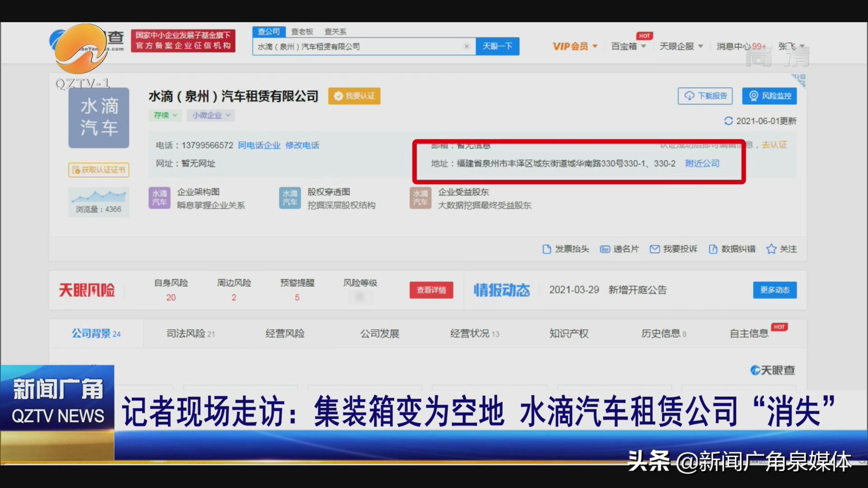Open the 附近公司 nearby companies link
This screenshot has height=488, width=868.
[702, 164]
